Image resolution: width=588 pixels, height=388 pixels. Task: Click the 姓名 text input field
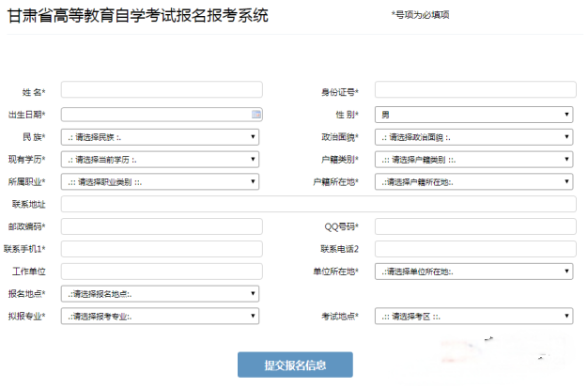point(161,90)
